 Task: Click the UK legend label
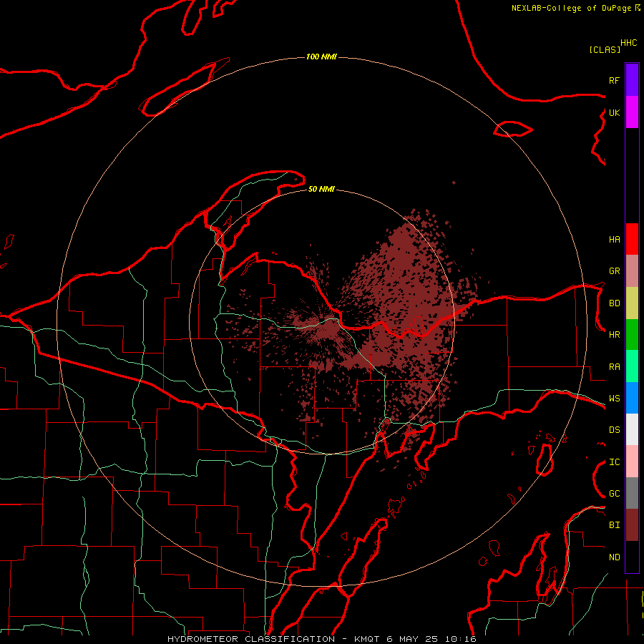(614, 112)
